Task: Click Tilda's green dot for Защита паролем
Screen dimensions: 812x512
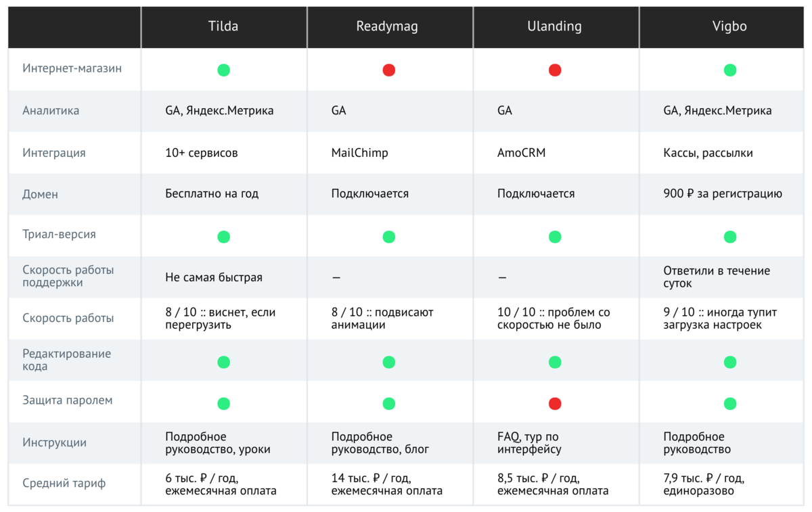Action: [x=223, y=404]
